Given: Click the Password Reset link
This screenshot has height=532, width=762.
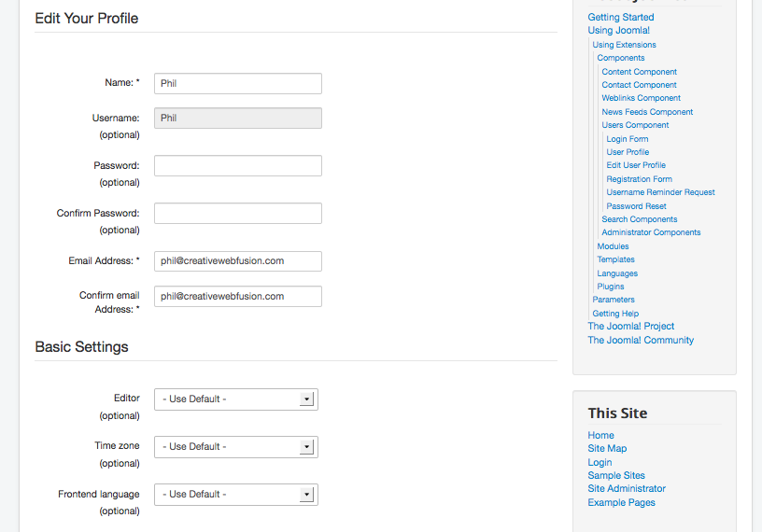Looking at the screenshot, I should coord(636,206).
